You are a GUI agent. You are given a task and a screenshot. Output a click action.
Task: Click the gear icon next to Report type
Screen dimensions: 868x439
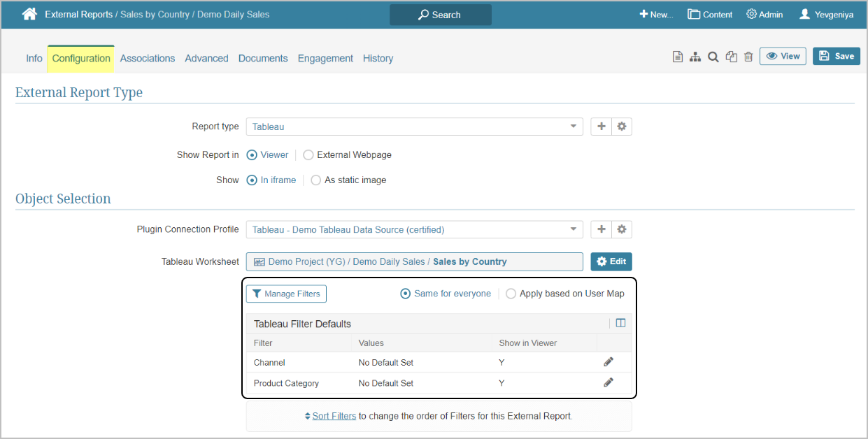click(622, 127)
